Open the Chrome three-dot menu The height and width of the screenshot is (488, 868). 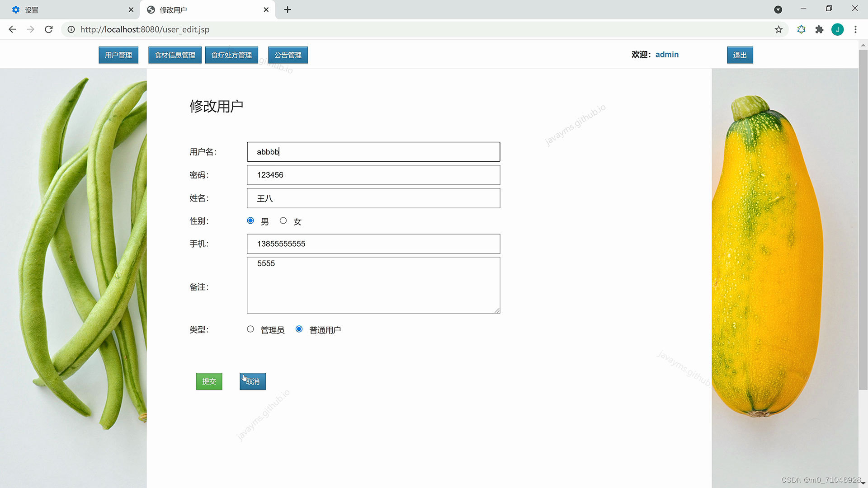pos(855,29)
